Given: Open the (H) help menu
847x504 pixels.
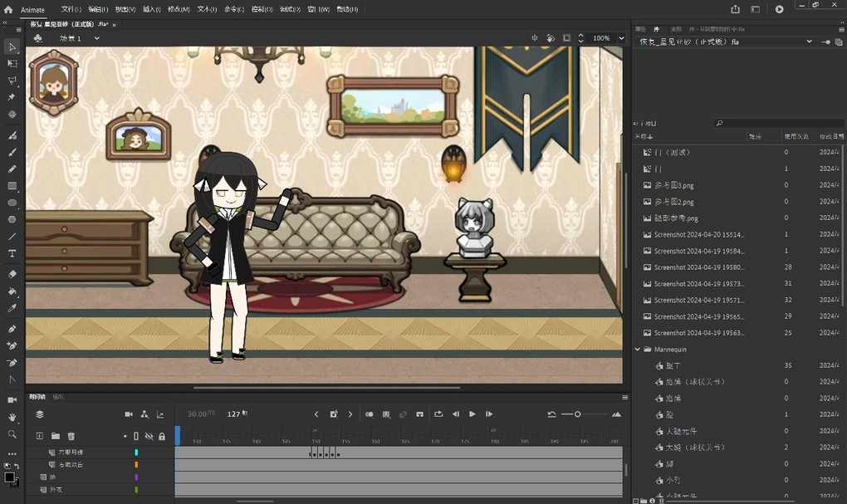Looking at the screenshot, I should click(x=347, y=9).
